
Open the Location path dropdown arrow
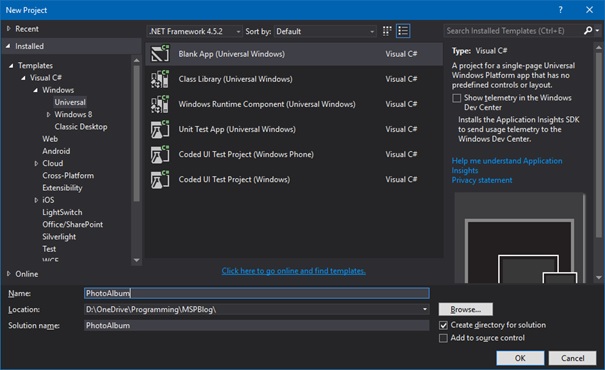point(424,309)
